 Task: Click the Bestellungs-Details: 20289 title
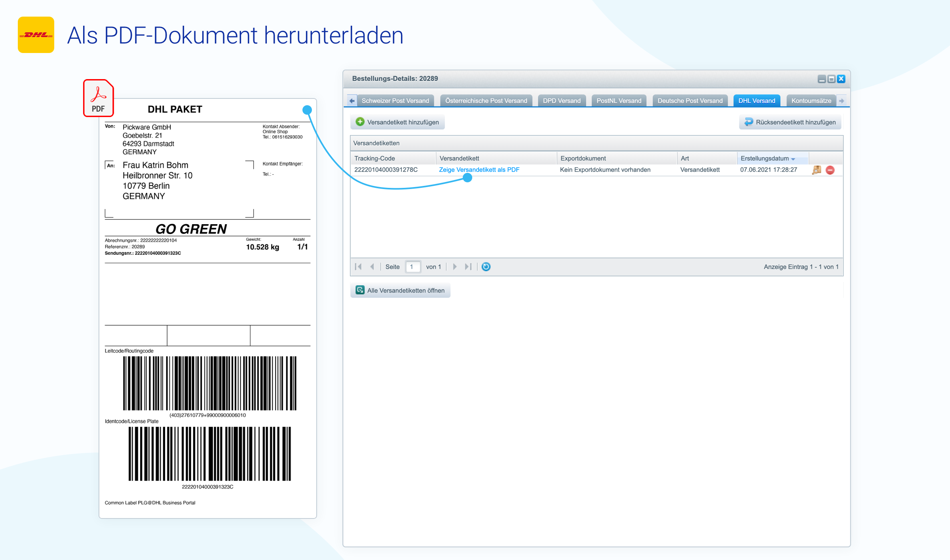click(x=395, y=79)
